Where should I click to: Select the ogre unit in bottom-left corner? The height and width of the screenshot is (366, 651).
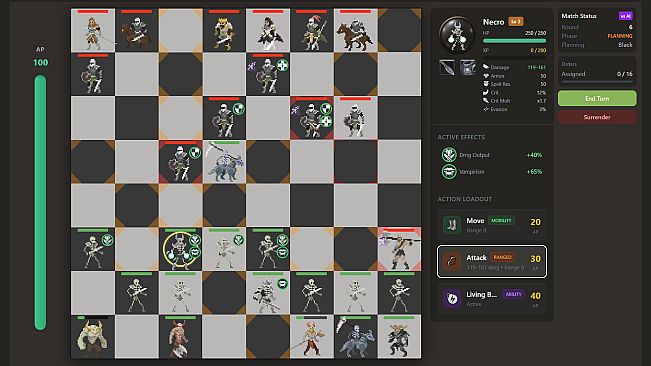tap(93, 337)
